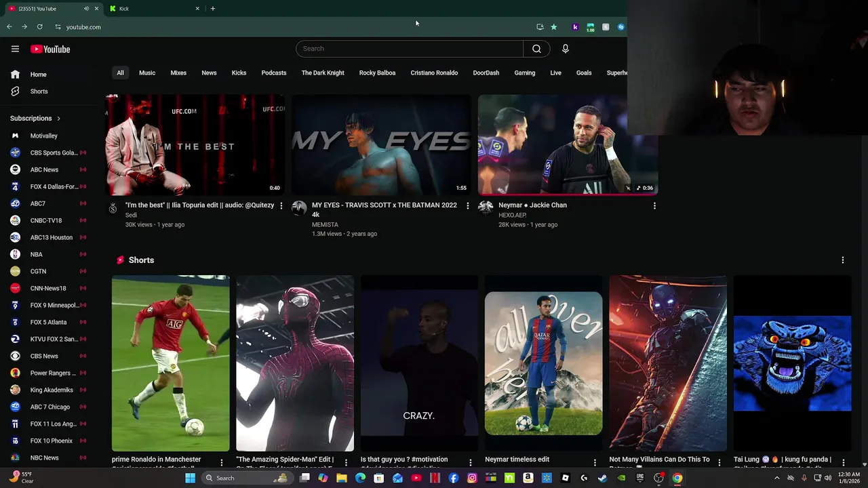Click the YouTube search input field
868x488 pixels.
[410, 49]
